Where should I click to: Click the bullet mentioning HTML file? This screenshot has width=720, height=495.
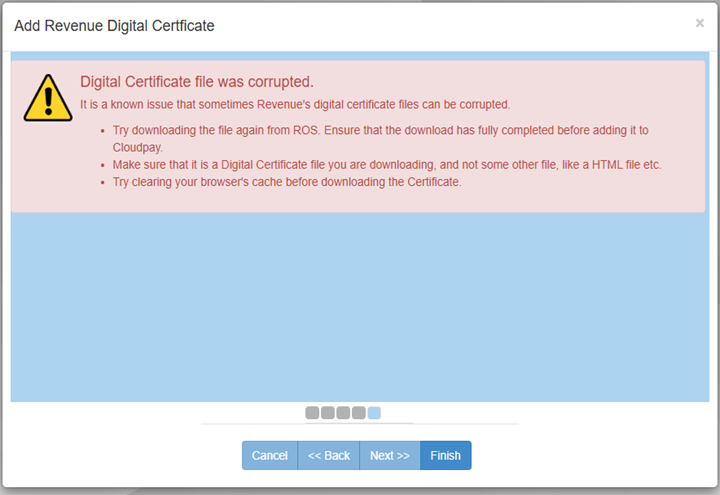coord(387,164)
